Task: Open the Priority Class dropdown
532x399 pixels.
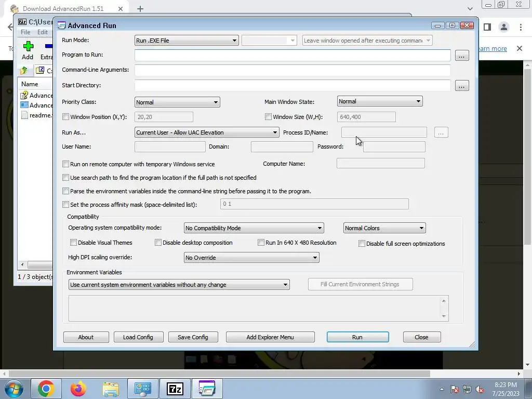Action: 177,102
